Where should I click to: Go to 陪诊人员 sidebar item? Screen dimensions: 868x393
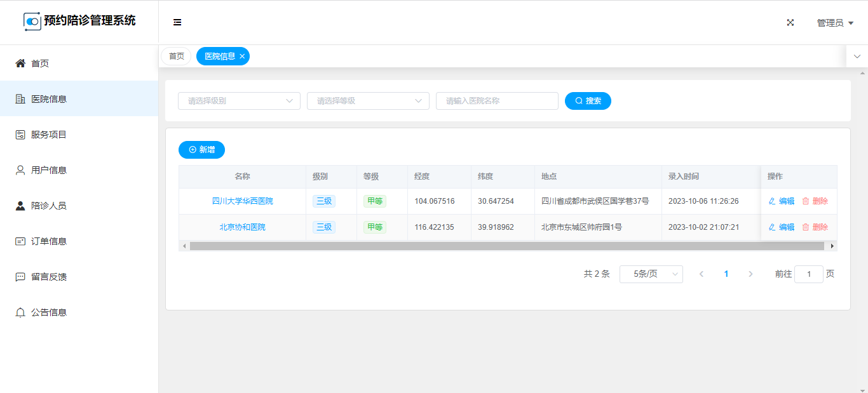click(49, 206)
